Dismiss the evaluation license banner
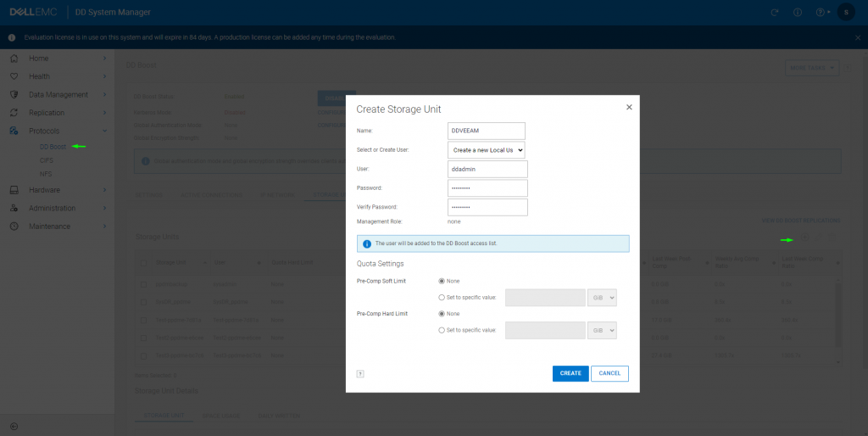 click(857, 37)
